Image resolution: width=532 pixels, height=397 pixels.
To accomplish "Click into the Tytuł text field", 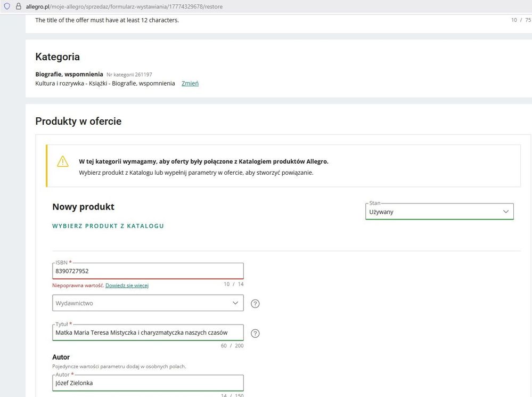I will (148, 333).
